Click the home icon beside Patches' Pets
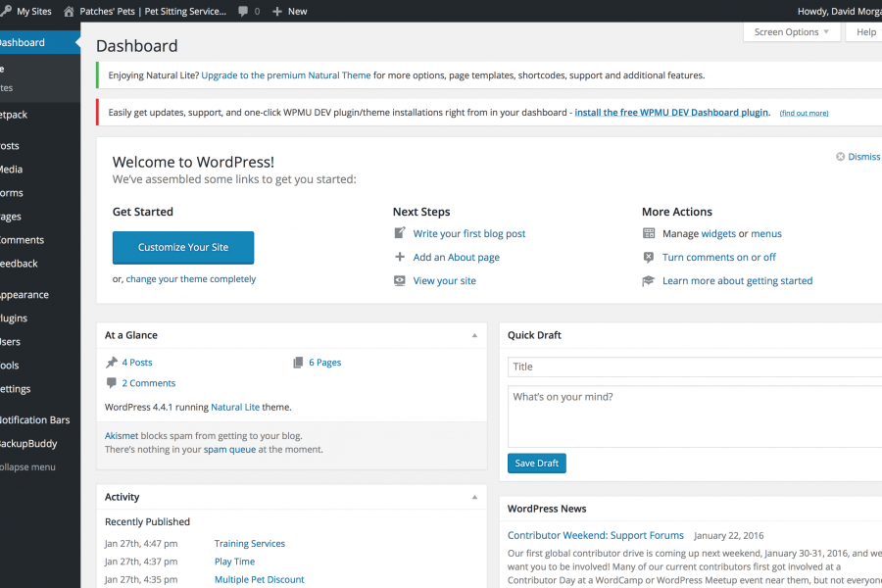The height and width of the screenshot is (588, 882). point(69,11)
